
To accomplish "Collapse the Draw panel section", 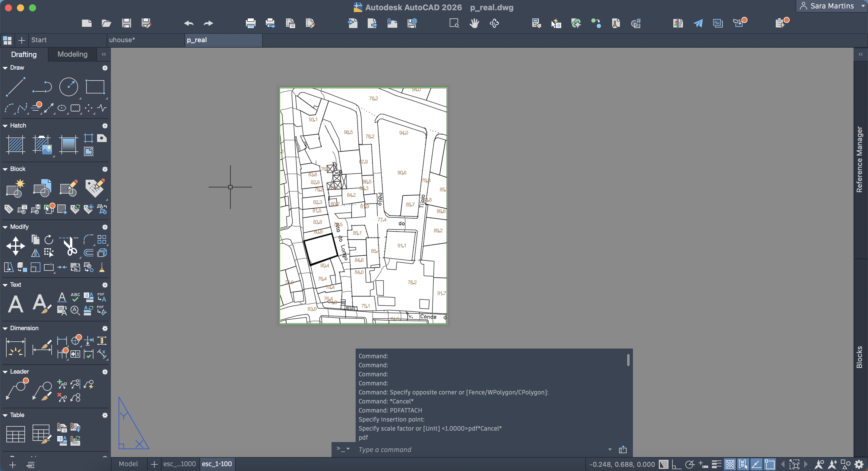I will point(5,68).
